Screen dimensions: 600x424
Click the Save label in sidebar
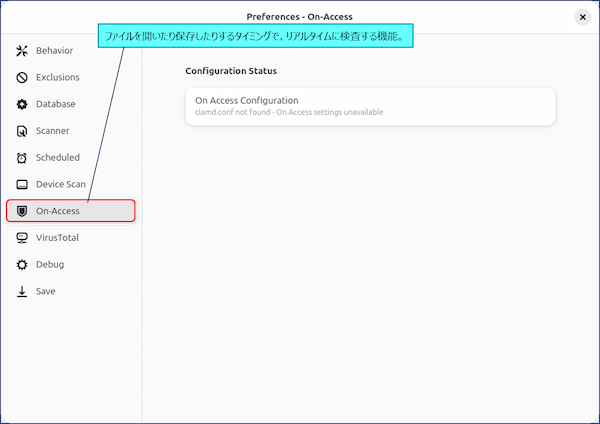(x=46, y=291)
